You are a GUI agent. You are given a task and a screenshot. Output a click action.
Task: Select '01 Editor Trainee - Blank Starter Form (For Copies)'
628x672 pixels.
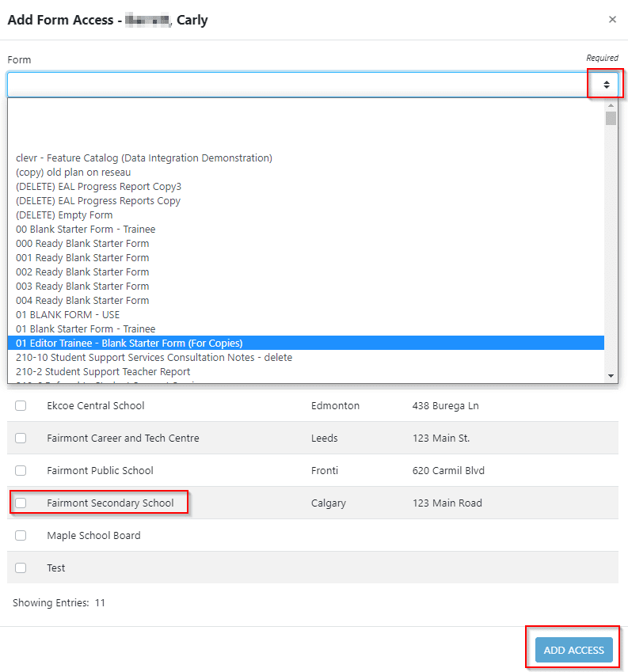[x=129, y=343]
